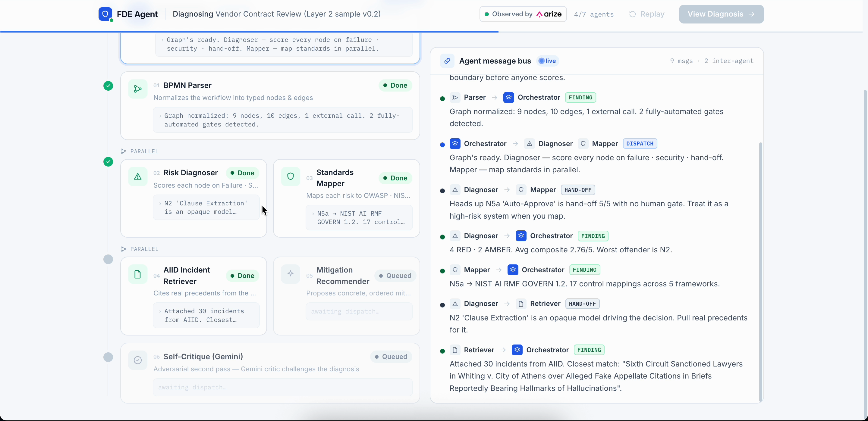The height and width of the screenshot is (421, 868).
Task: Open View Diagnosis
Action: pos(721,14)
